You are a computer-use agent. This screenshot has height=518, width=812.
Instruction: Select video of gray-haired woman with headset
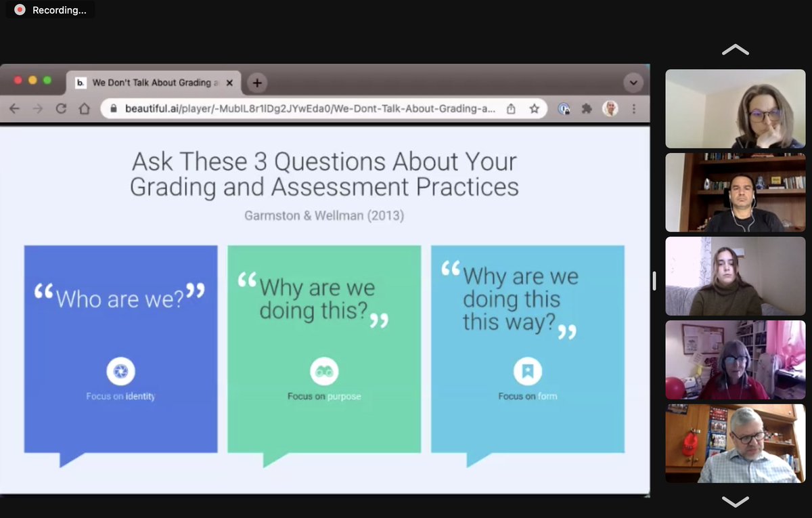(736, 360)
